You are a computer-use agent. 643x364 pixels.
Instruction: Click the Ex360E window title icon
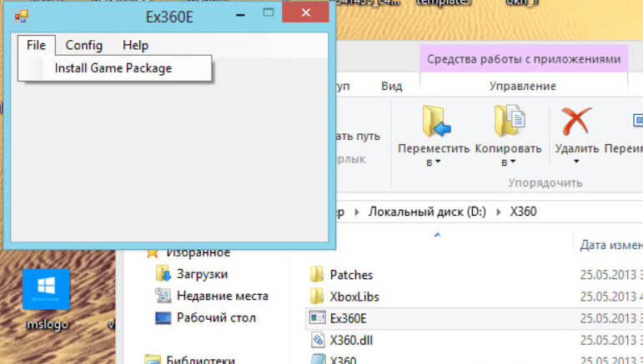click(22, 17)
